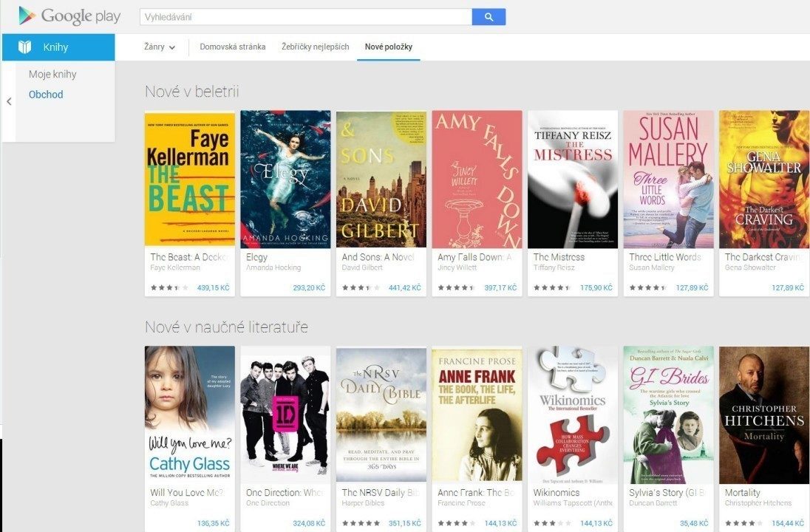Open The Beast by Faye Kellerman cover
This screenshot has width=810, height=532.
190,180
